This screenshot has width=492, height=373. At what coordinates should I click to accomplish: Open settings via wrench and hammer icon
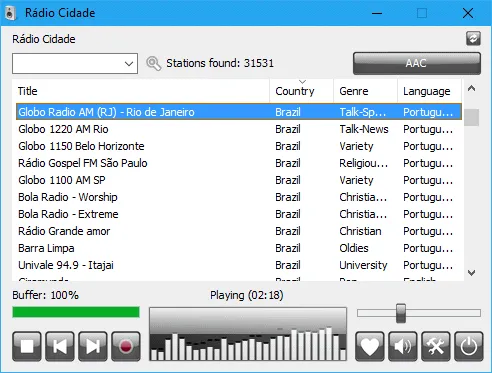pyautogui.click(x=436, y=346)
